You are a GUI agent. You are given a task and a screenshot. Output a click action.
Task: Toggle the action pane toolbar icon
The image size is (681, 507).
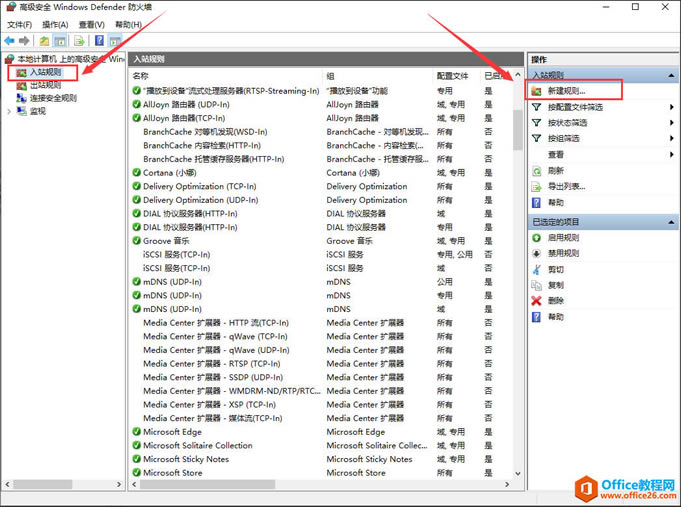pyautogui.click(x=115, y=41)
